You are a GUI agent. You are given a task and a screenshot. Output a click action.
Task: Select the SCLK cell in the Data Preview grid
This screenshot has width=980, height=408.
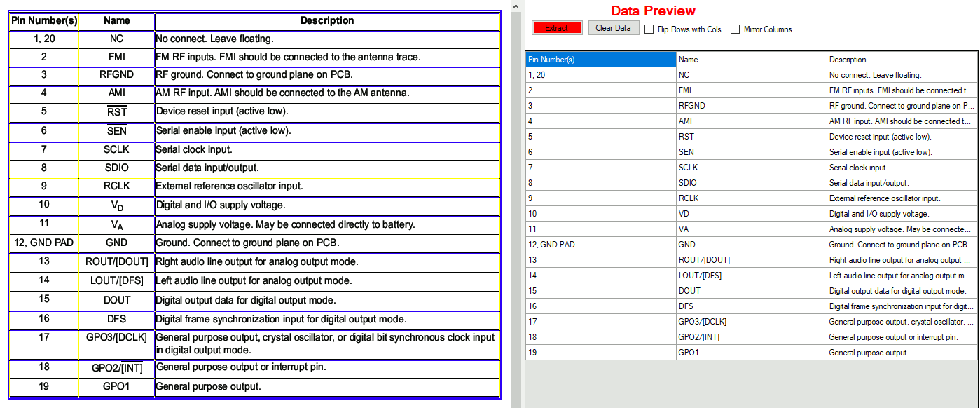tap(752, 168)
